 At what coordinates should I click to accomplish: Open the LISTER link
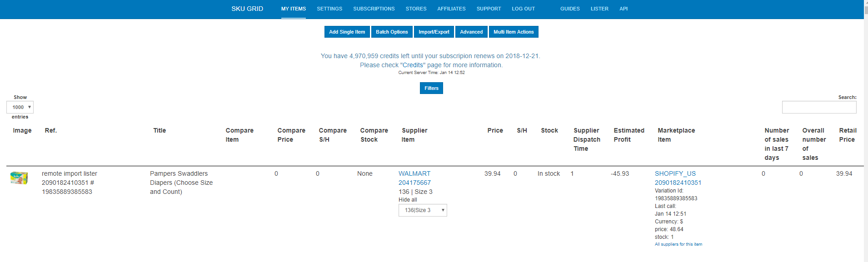(599, 9)
